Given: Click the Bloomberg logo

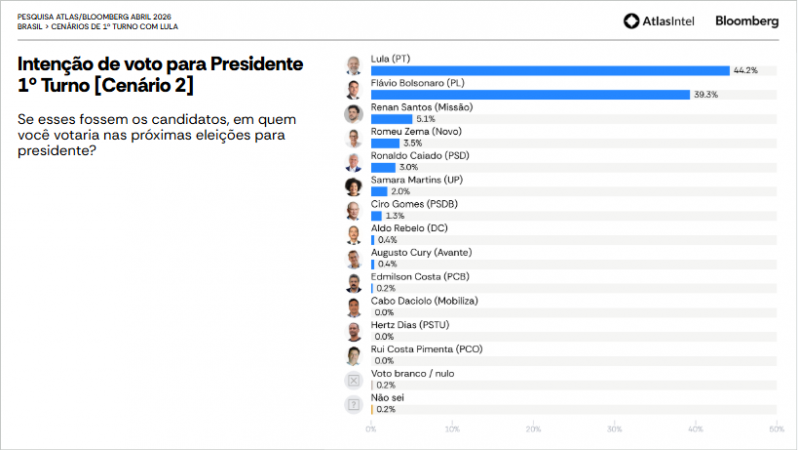Looking at the screenshot, I should (747, 20).
